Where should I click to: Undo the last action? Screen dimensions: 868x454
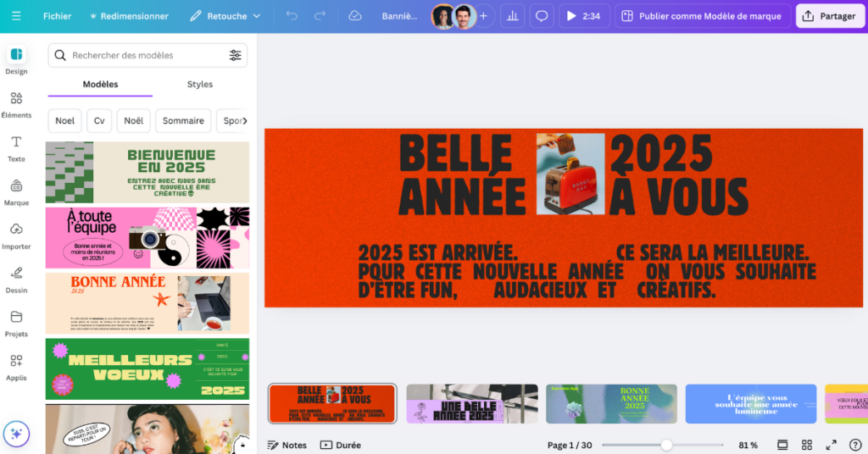click(292, 16)
